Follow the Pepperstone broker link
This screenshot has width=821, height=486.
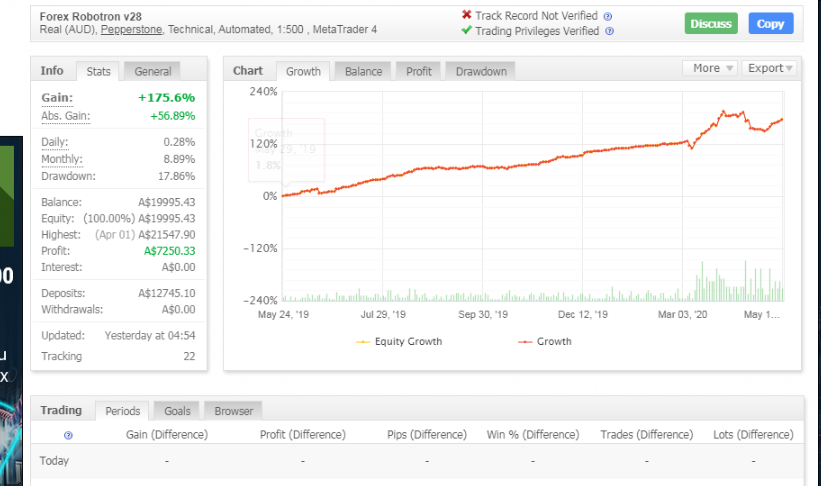coord(131,30)
